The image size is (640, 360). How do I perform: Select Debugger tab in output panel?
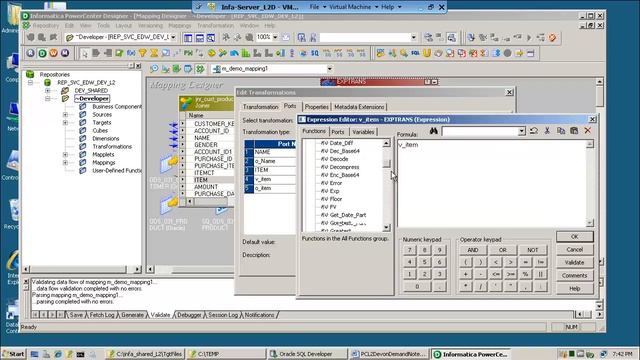tap(189, 315)
